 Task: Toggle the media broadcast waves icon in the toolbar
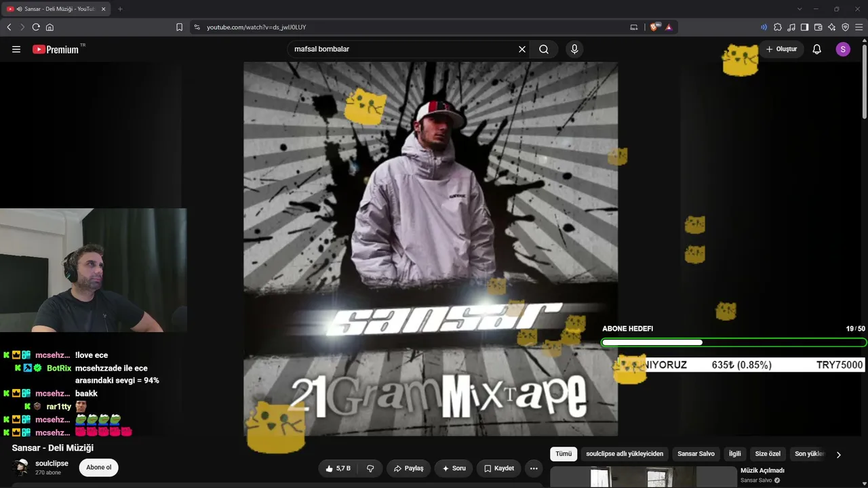764,27
